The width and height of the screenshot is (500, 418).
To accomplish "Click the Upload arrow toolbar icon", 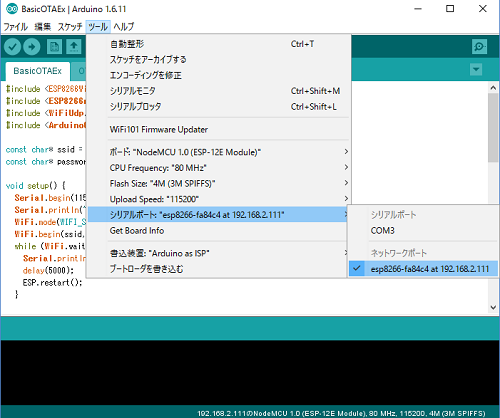I will point(32,47).
